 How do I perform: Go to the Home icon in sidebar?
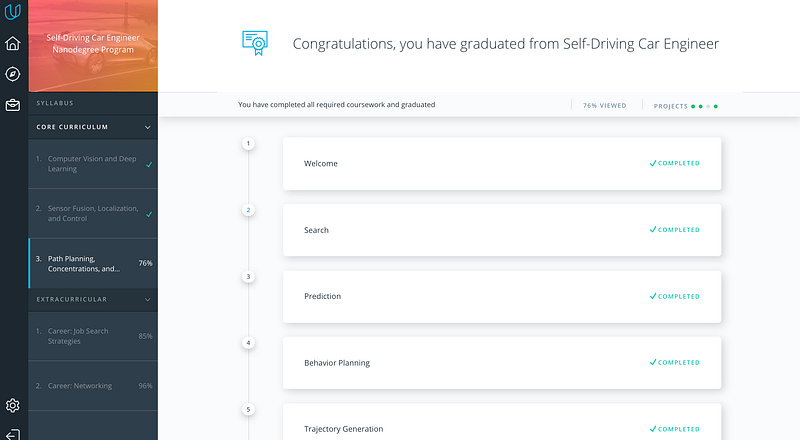tap(13, 44)
